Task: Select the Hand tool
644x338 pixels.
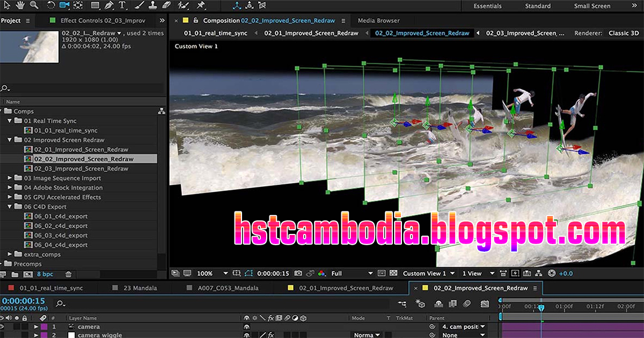Action: 20,5
